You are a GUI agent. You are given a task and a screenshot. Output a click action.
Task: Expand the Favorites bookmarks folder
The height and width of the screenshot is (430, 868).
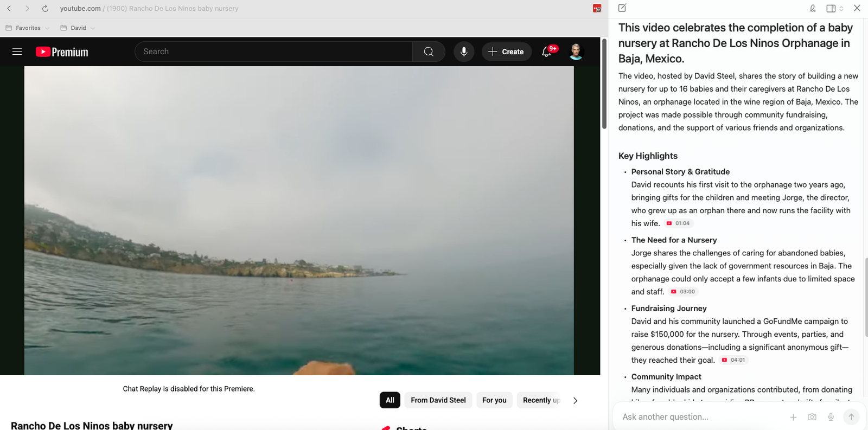[28, 28]
